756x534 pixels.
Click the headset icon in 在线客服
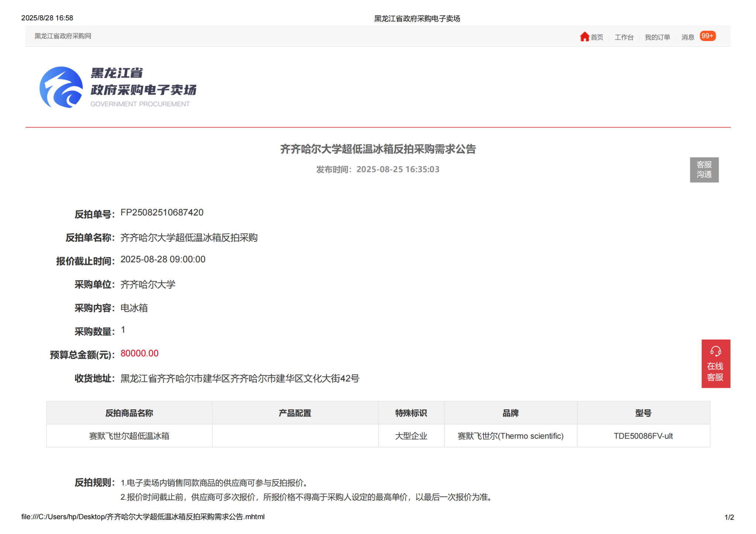click(715, 351)
